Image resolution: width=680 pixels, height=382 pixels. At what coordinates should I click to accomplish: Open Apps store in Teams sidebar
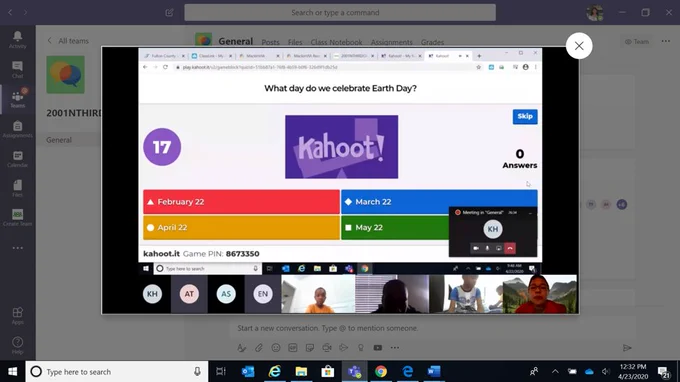pyautogui.click(x=17, y=316)
